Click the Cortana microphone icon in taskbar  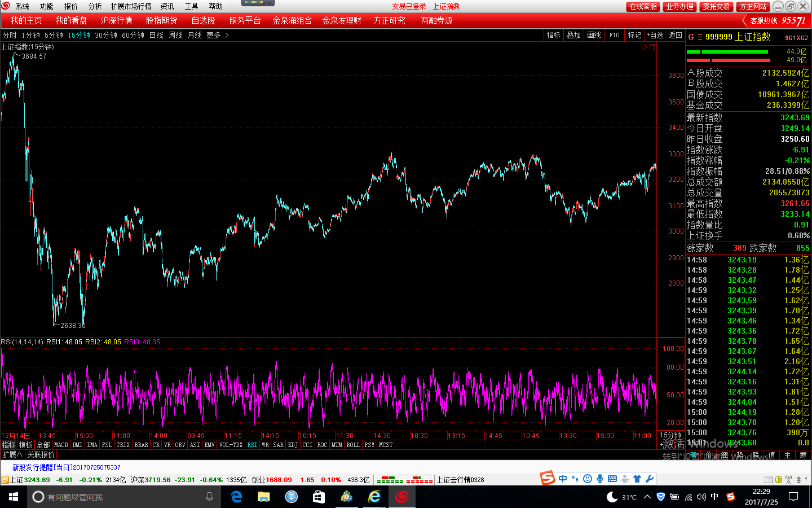(210, 497)
